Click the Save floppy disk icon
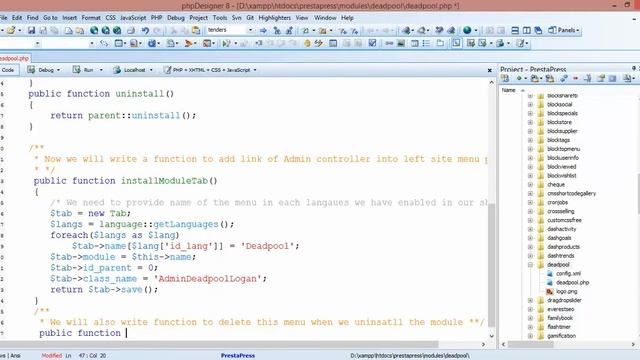This screenshot has width=640, height=360. [31, 30]
